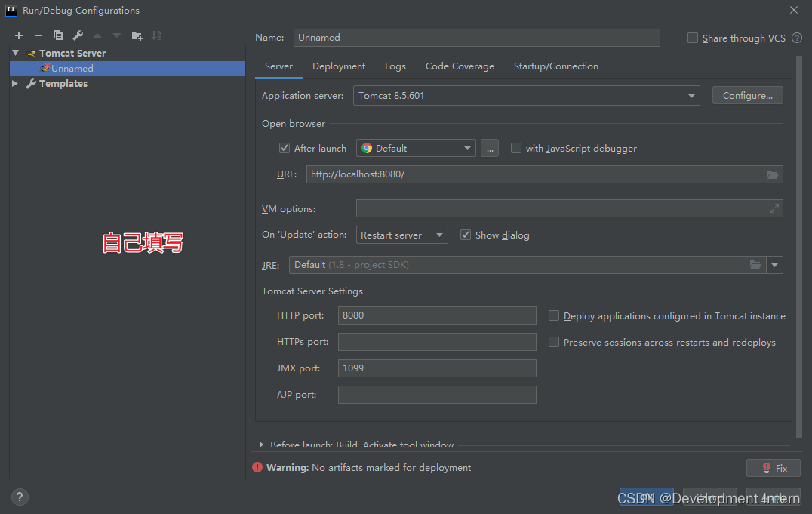Click the Name input field

pyautogui.click(x=476, y=38)
